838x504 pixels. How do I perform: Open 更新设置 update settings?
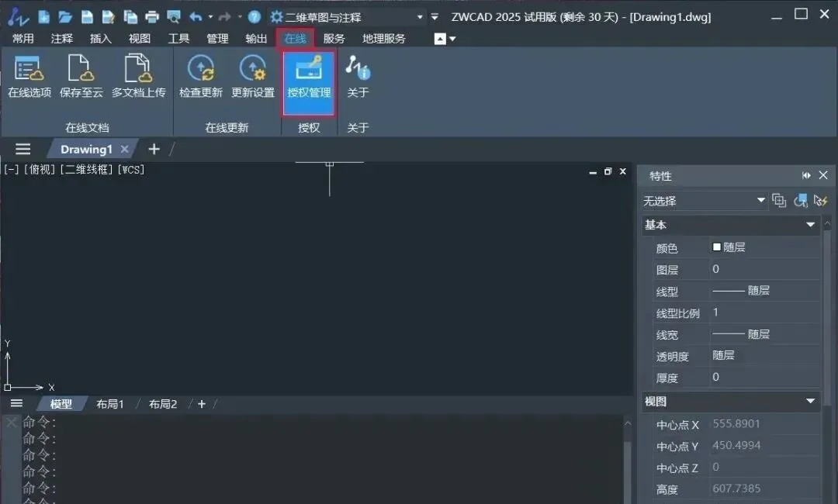pos(253,77)
